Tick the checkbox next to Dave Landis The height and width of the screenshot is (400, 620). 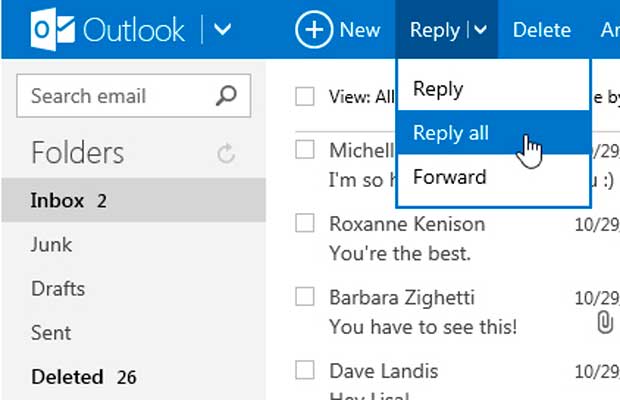(305, 370)
